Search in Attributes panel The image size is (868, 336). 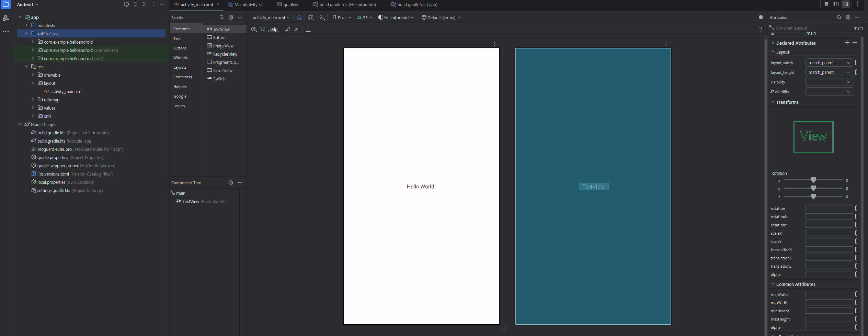(839, 17)
